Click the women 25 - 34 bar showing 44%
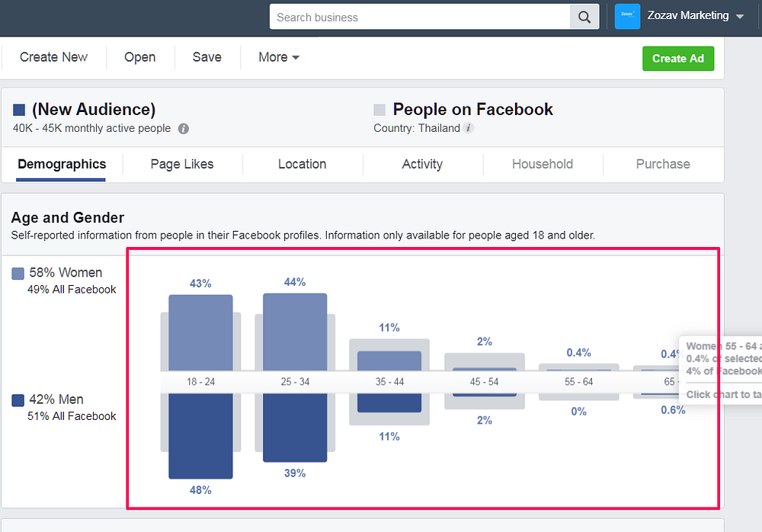This screenshot has width=762, height=532. click(295, 332)
